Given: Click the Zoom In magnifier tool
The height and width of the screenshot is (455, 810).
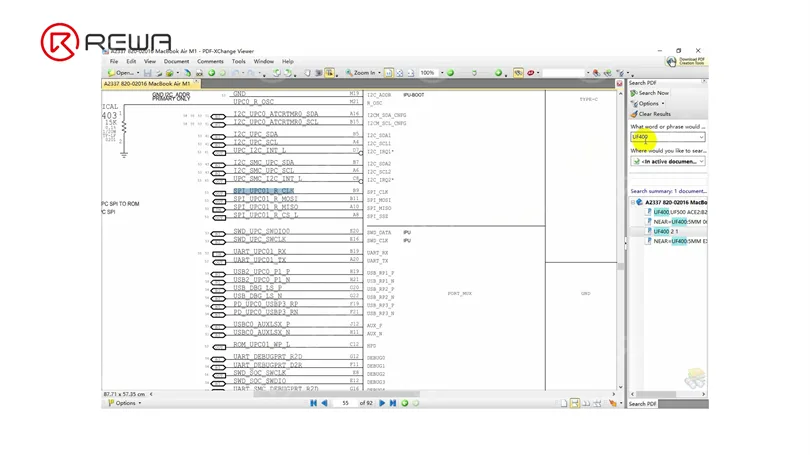Looking at the screenshot, I should (360, 73).
